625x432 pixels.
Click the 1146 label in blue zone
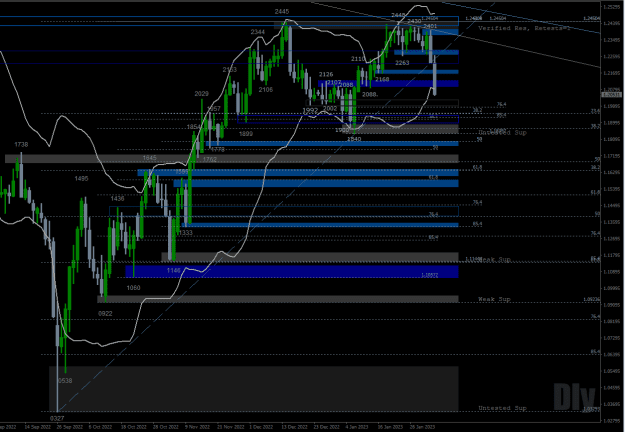click(173, 271)
